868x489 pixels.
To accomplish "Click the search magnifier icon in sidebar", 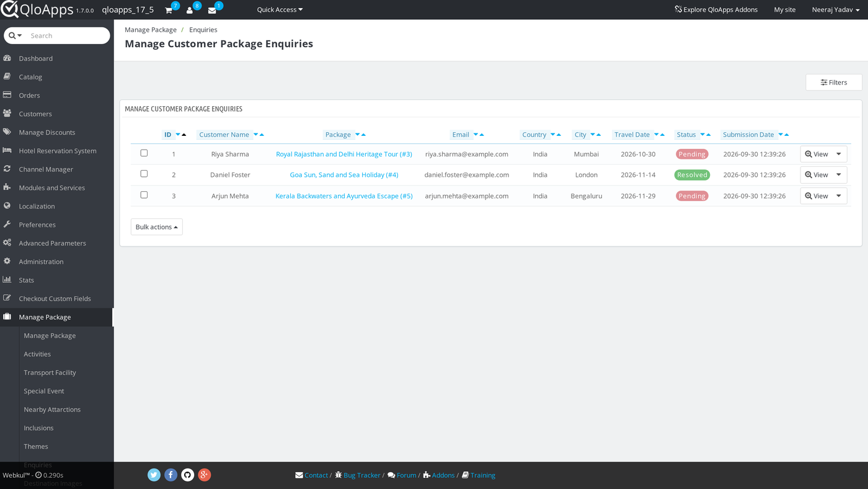I will point(12,35).
